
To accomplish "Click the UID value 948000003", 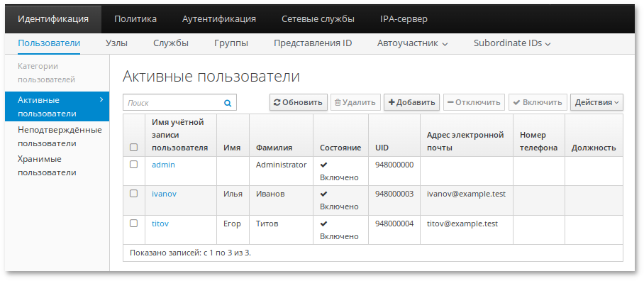I will (394, 194).
